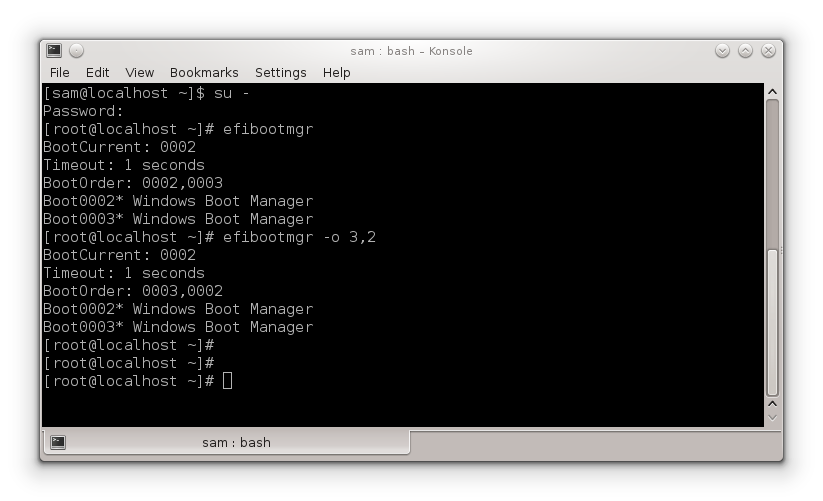Screen dimensions: 823x501
Task: Click the '[sam@localhost ~]$ su -' line
Action: (146, 93)
